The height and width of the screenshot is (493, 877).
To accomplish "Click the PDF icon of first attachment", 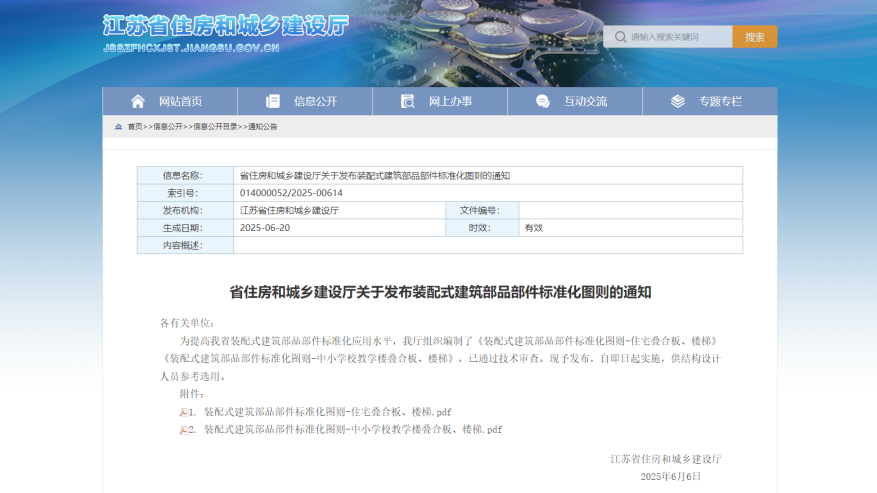I will pos(184,412).
